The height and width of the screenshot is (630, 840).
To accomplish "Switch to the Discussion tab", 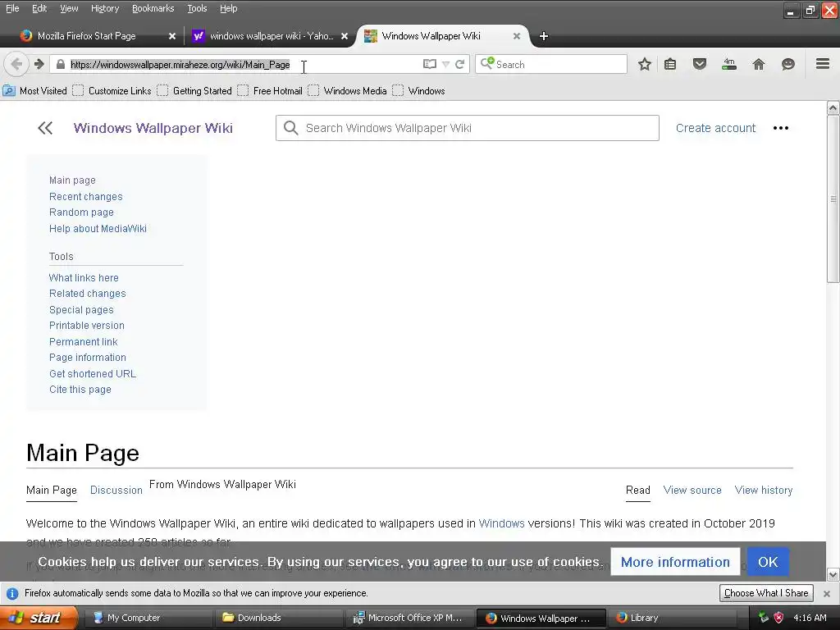I will click(x=116, y=491).
